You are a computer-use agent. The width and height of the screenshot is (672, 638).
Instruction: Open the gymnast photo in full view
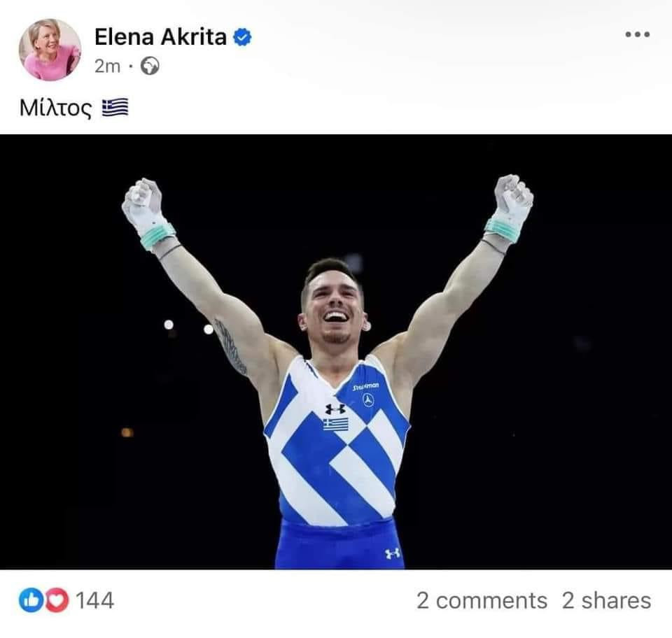[x=336, y=352]
